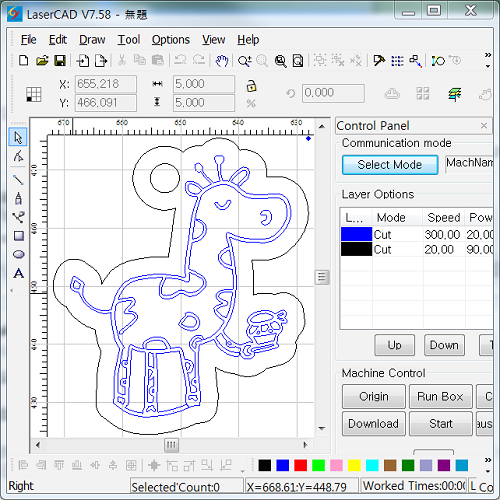
Task: Click the 300.00 speed value
Action: (x=442, y=235)
